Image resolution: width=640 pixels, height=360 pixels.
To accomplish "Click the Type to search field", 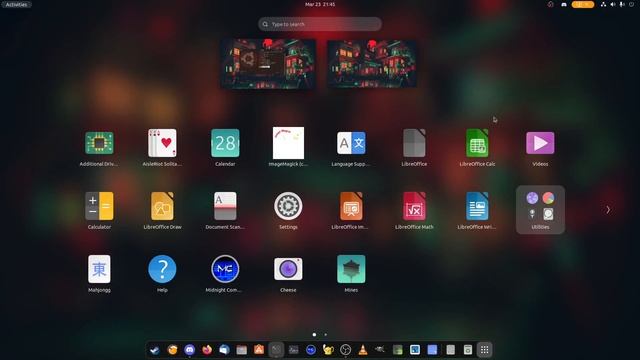I will 320,24.
